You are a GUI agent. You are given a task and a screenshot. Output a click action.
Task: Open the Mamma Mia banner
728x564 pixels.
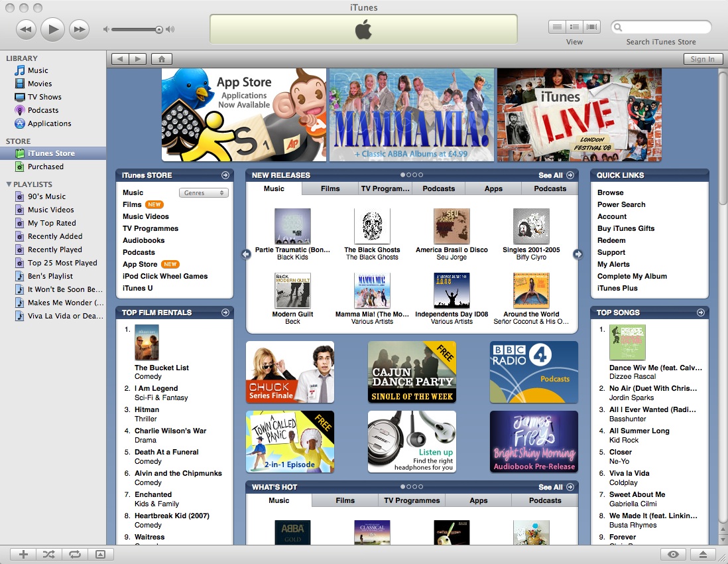click(411, 115)
